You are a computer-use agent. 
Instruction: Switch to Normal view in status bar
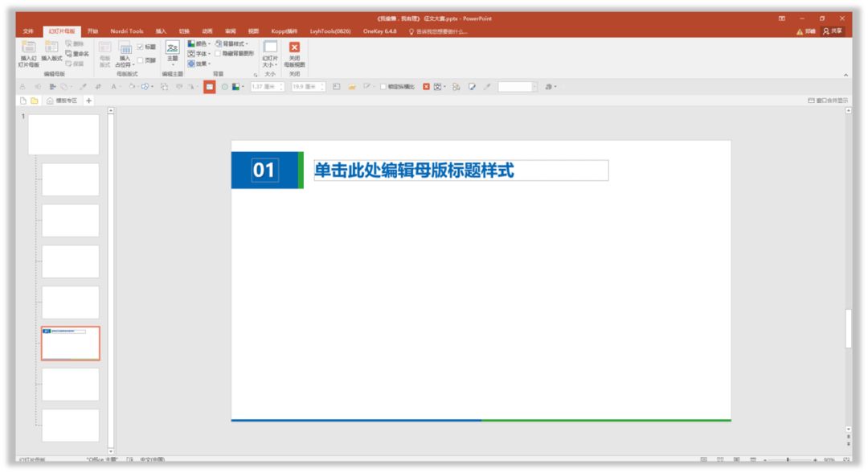(703, 459)
